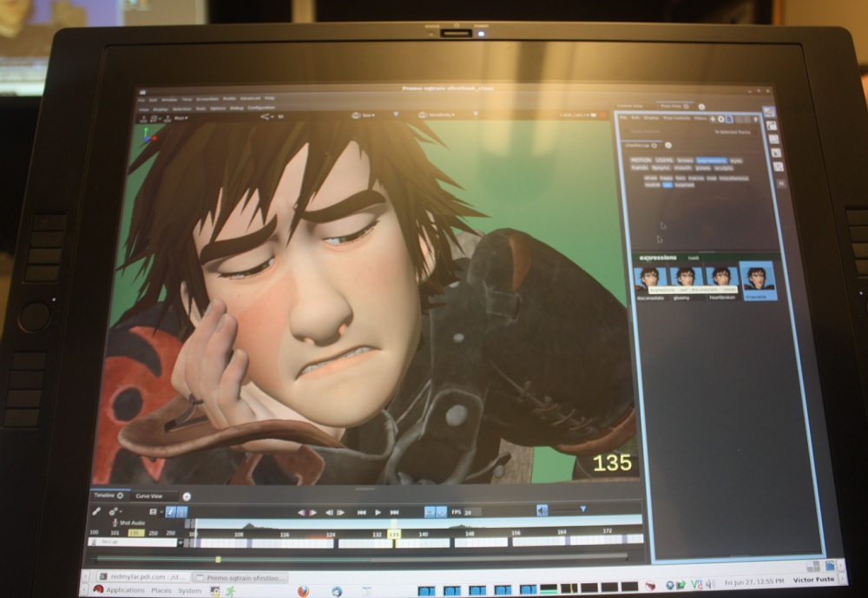This screenshot has height=598, width=868.
Task: Click the curved-arrow icon in right sidebar
Action: tap(772, 126)
